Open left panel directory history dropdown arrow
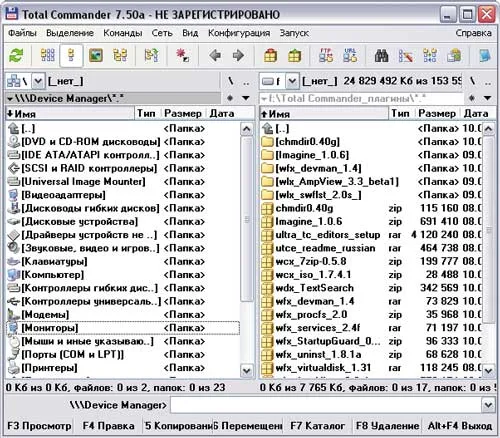Viewport: 500px width, 438px height. point(246,98)
